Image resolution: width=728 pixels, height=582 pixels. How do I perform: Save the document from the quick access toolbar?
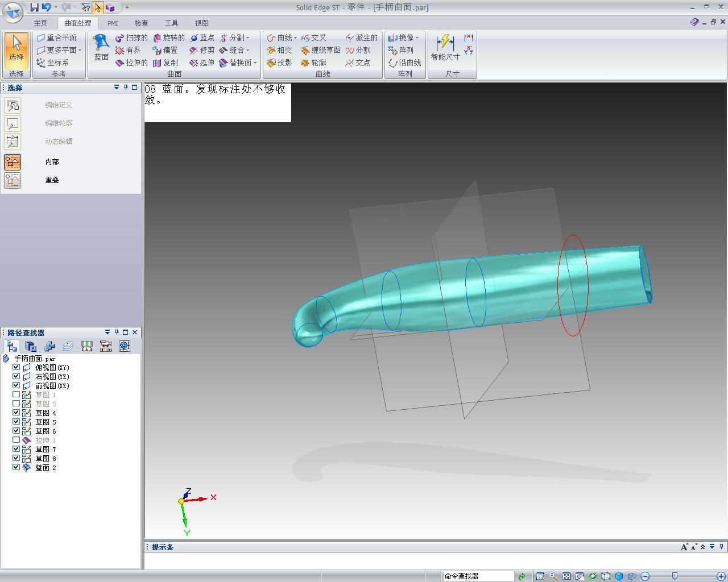point(34,7)
